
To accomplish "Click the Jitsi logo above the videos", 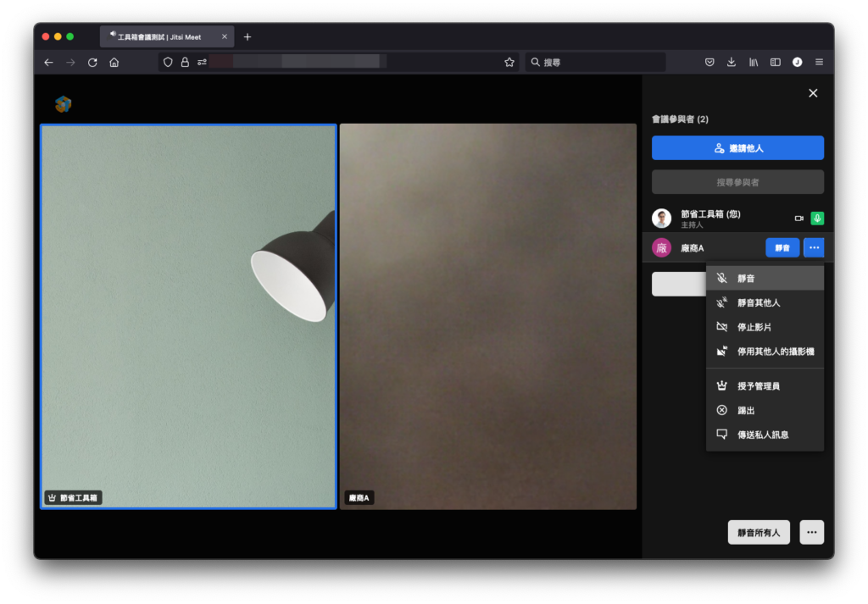I will coord(63,104).
